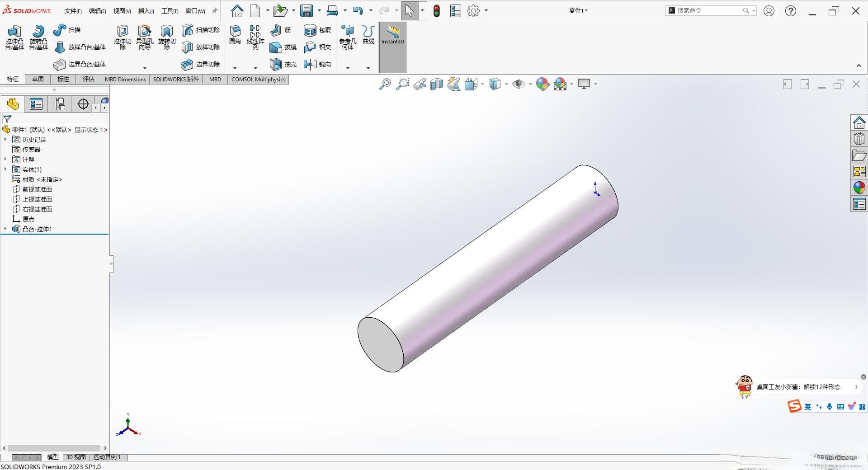Viewport: 868px width, 470px height.
Task: Expand the 历史记录 tree node
Action: (x=5, y=140)
